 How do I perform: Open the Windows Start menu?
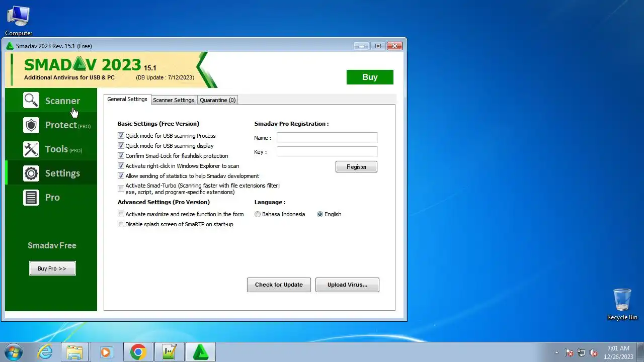13,352
